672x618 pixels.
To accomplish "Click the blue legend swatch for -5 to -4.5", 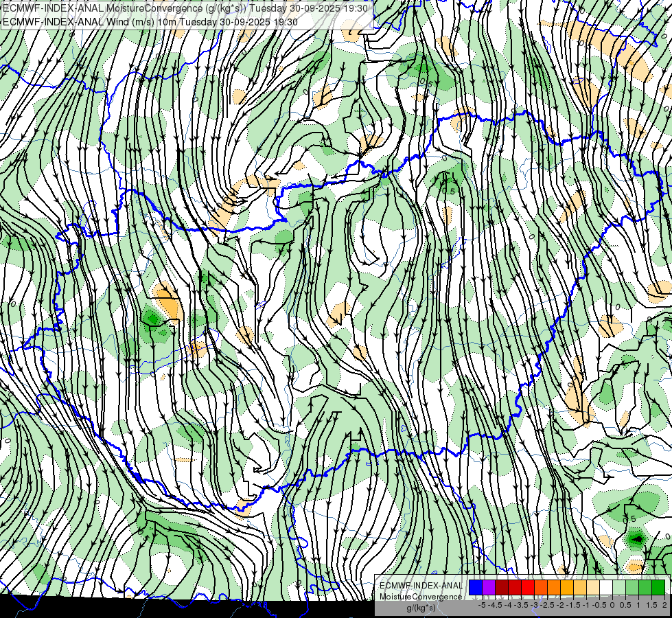I will pos(476,588).
